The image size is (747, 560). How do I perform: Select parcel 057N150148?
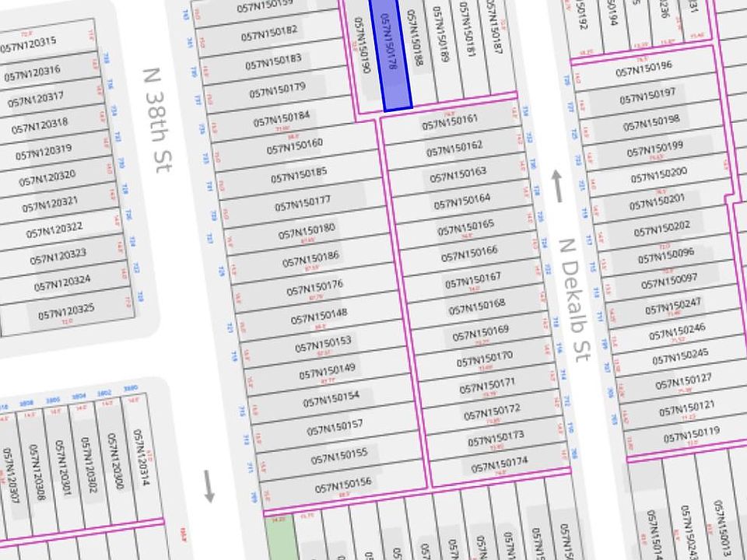coord(320,315)
